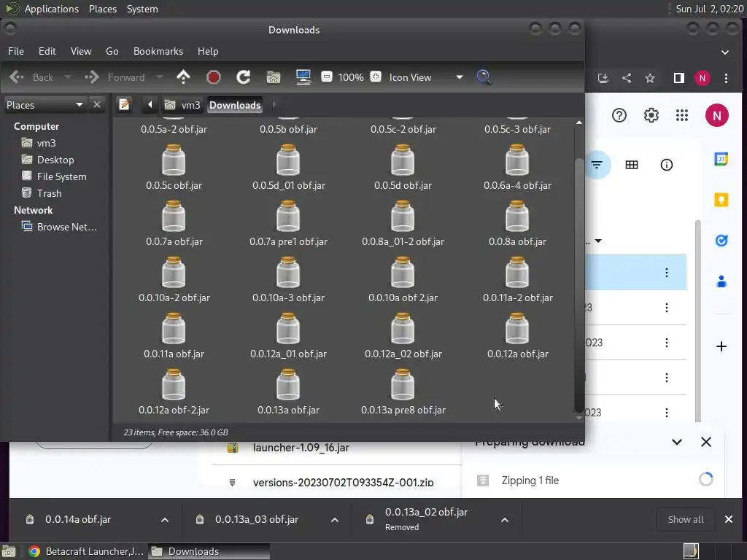Open Google Calendar side panel icon
747x560 pixels.
click(721, 159)
